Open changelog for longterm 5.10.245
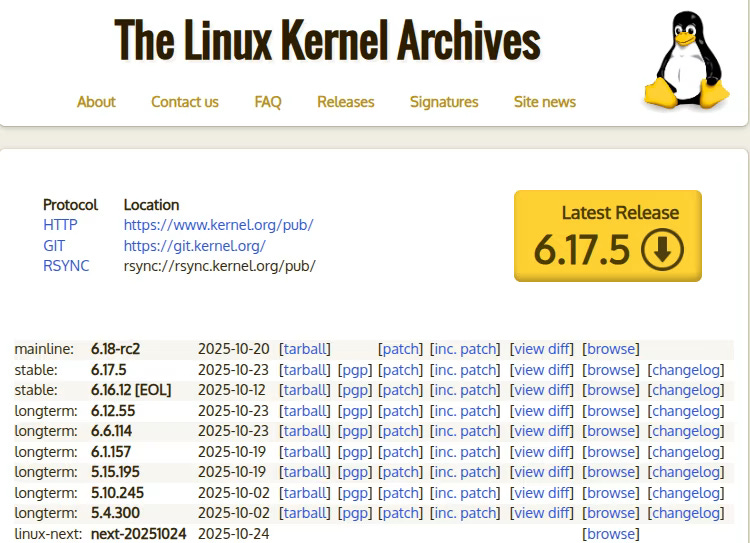Viewport: 750px width, 543px height. point(686,493)
